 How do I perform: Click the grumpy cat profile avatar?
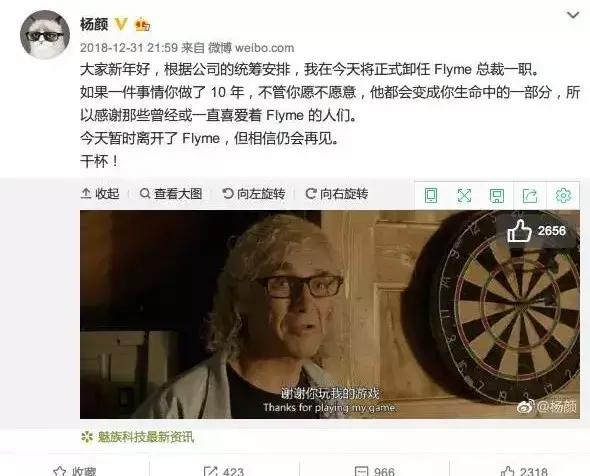(45, 35)
